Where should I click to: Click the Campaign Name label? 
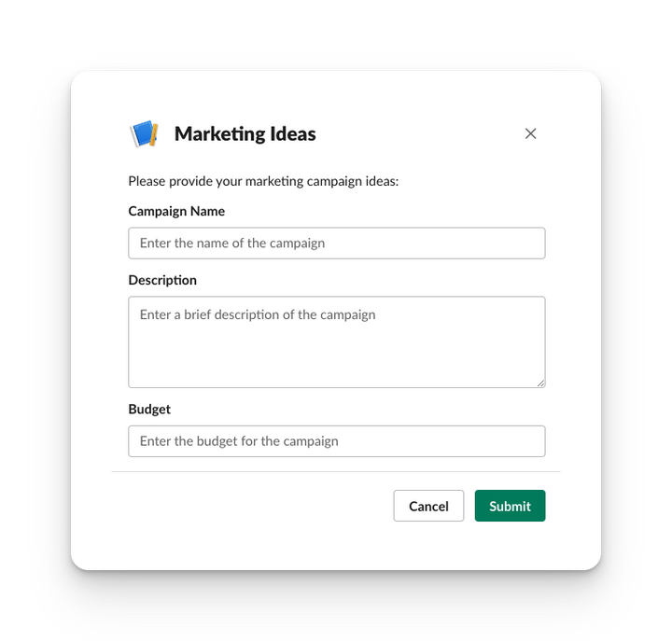click(176, 211)
